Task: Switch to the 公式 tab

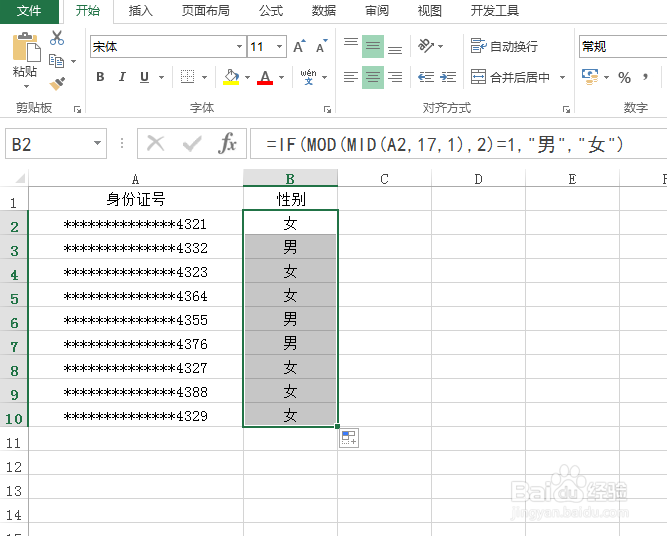Action: tap(271, 11)
